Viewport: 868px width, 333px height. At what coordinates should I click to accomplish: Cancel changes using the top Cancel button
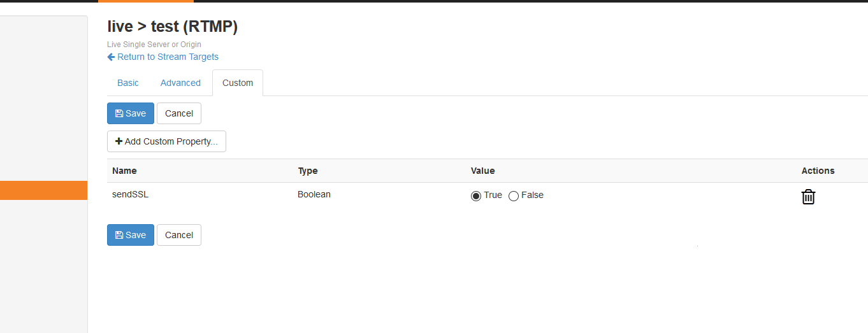[179, 113]
